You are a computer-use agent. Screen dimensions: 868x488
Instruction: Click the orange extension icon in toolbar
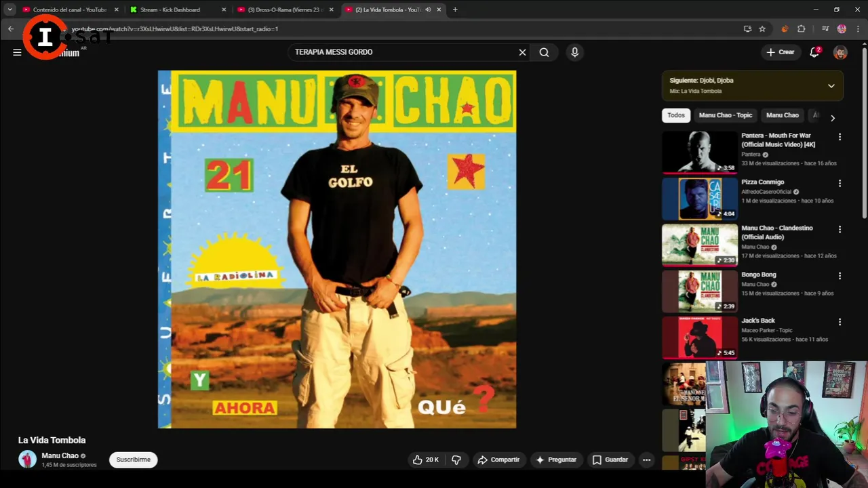click(x=785, y=28)
